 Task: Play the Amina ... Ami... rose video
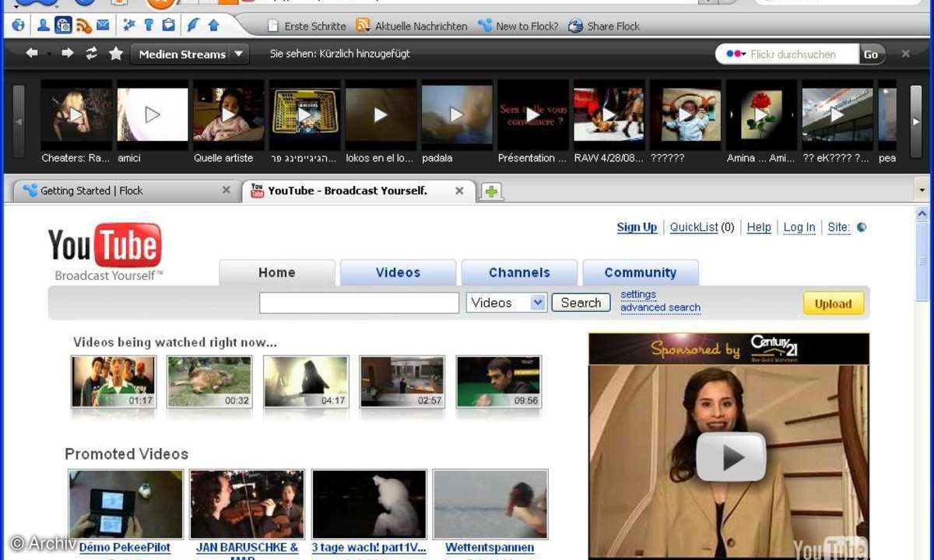(x=762, y=115)
